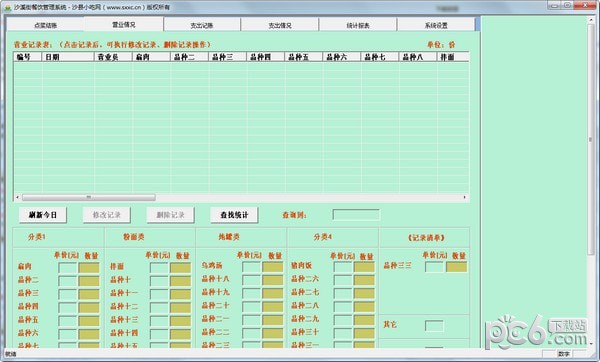Click the 删除记录 button

(x=170, y=215)
